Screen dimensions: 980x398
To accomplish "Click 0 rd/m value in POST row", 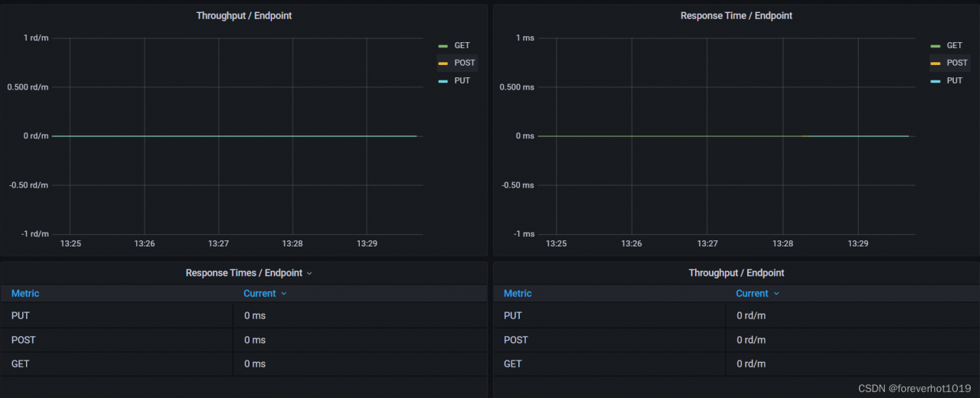I will [x=751, y=340].
